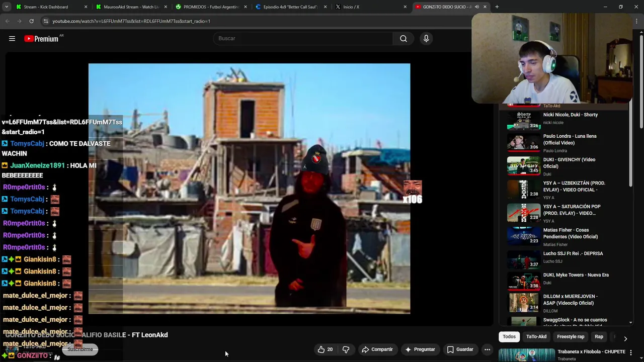Select the TaTo-Akd filter chip

tap(536, 337)
